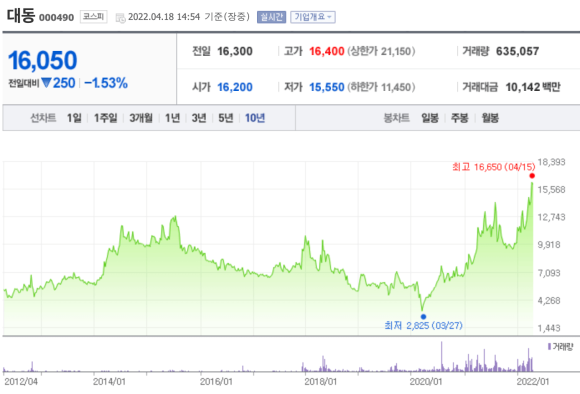Click the calendar icon beside the date
This screenshot has height=394, width=580.
point(120,17)
